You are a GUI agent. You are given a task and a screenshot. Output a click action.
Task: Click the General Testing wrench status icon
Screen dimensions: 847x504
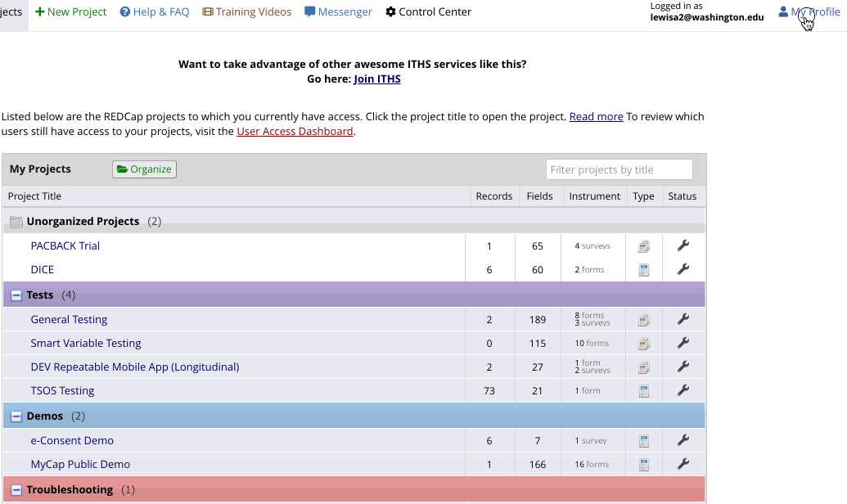tap(683, 319)
